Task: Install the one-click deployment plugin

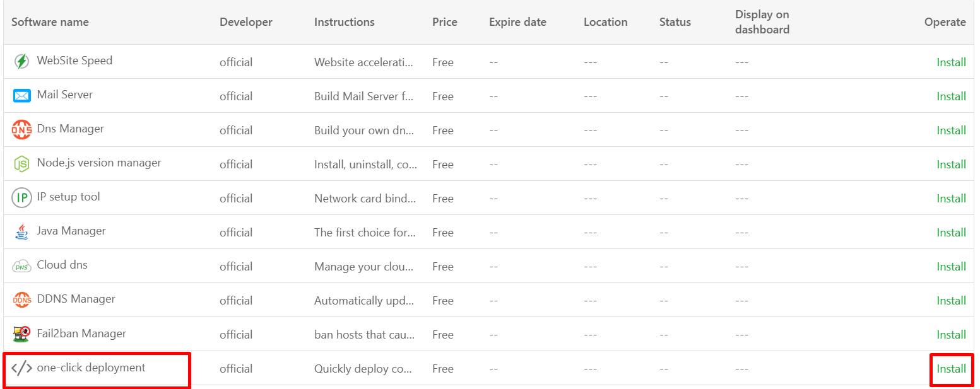Action: coord(951,369)
